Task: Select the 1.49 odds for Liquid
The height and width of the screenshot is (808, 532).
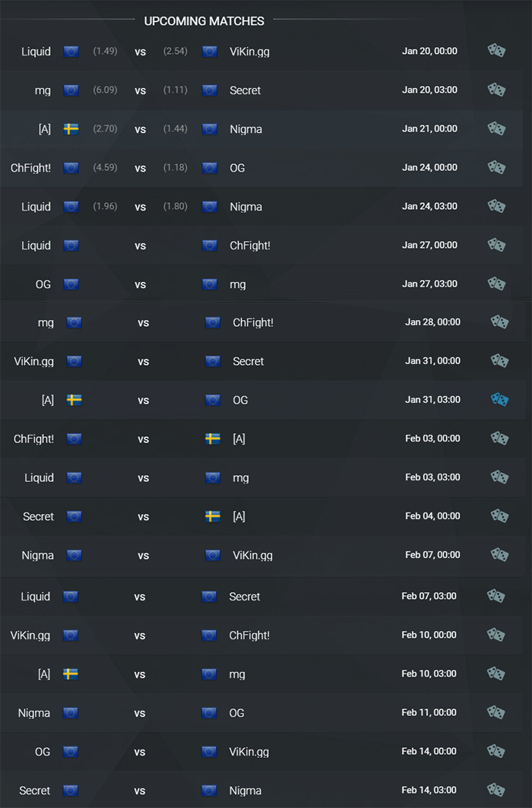Action: [x=105, y=51]
